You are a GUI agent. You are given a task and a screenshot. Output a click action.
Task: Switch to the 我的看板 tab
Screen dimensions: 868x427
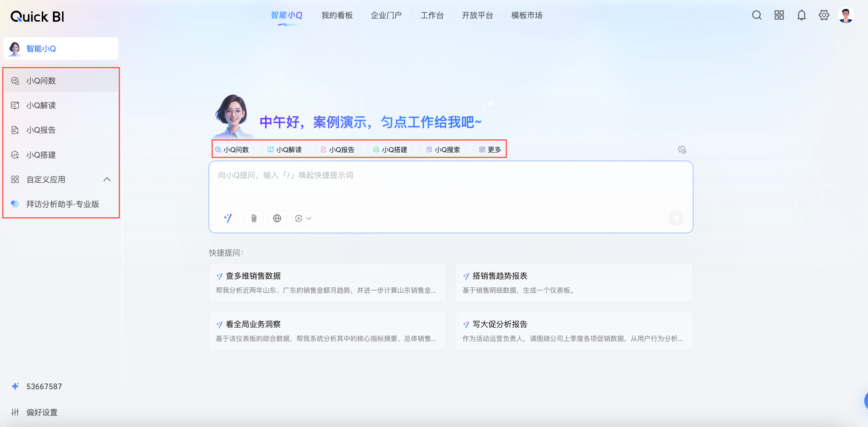click(337, 15)
